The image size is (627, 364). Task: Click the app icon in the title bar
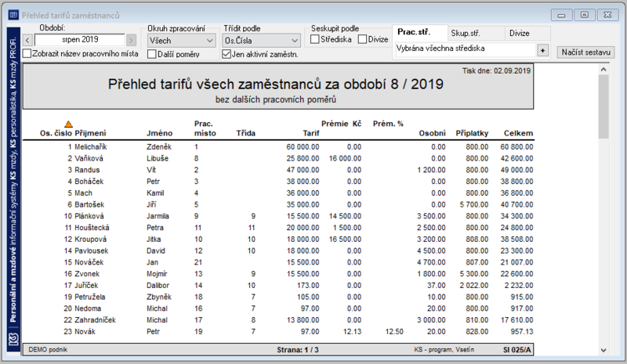pos(13,15)
